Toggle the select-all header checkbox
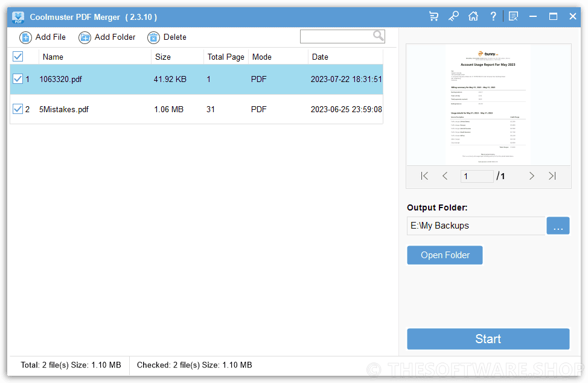This screenshot has height=383, width=588. [x=18, y=57]
